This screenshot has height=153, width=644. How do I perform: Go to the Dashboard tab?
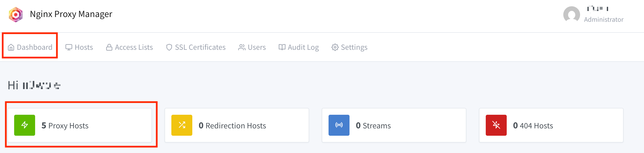coord(30,47)
